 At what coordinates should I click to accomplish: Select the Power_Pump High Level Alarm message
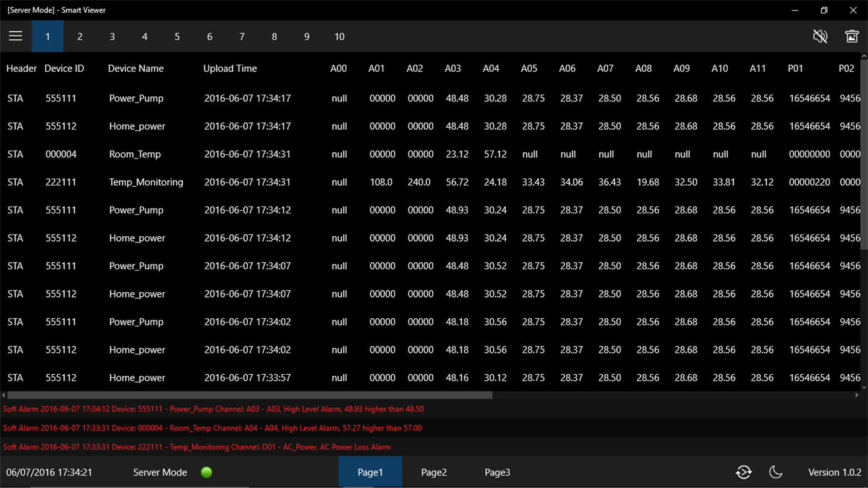pos(213,408)
